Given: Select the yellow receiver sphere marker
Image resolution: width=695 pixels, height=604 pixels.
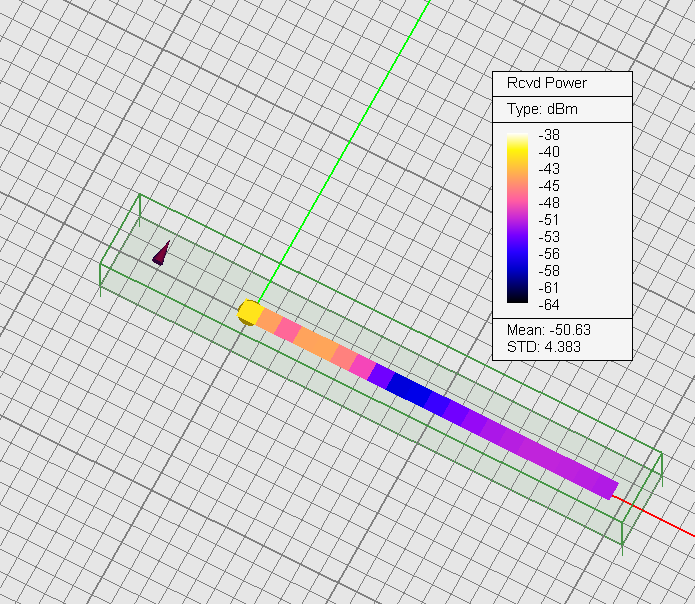Looking at the screenshot, I should point(249,312).
